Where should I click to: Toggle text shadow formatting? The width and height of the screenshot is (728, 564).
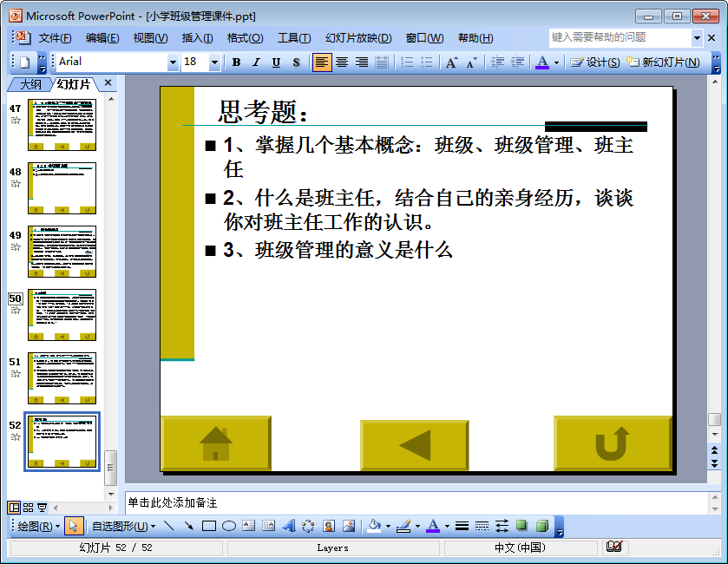coord(296,62)
